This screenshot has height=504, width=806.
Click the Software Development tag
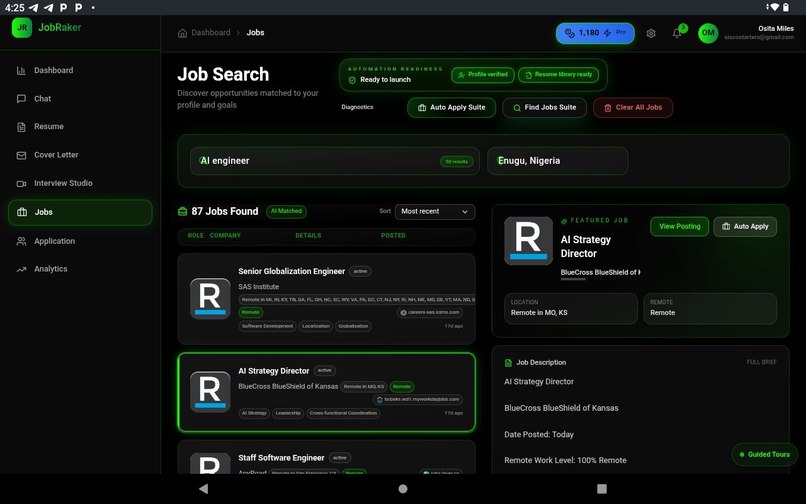267,326
